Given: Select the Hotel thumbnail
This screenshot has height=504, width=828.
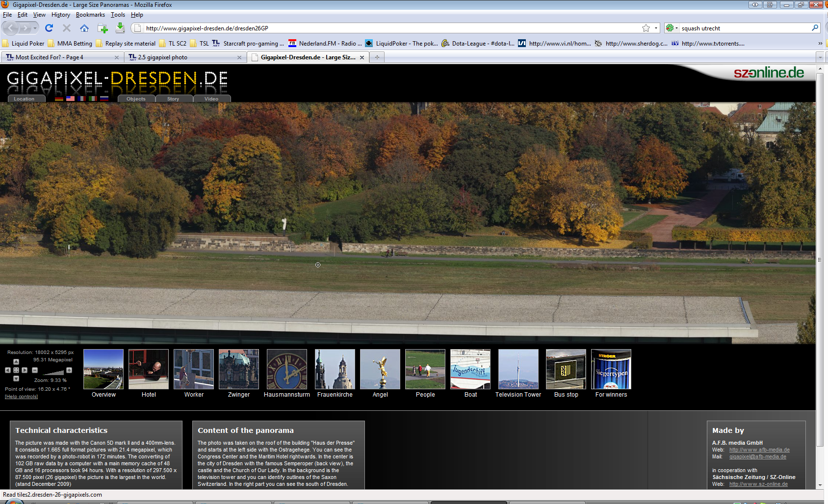Looking at the screenshot, I should (149, 369).
